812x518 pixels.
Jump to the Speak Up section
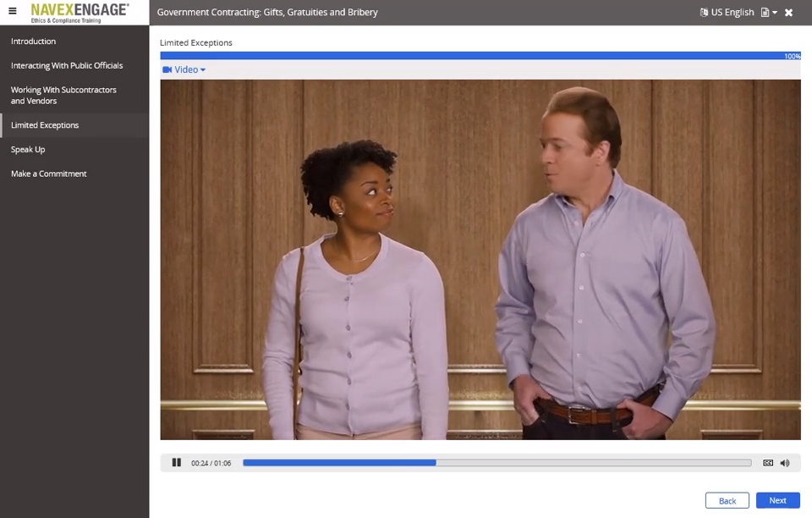click(x=74, y=149)
